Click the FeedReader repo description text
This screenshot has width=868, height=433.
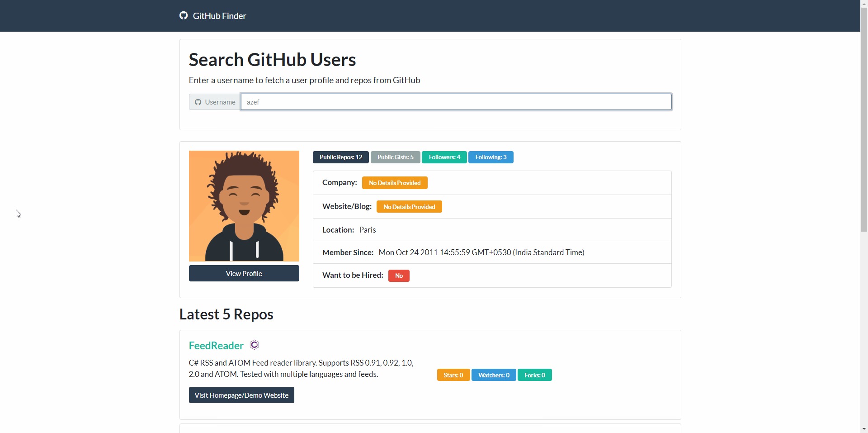(301, 368)
